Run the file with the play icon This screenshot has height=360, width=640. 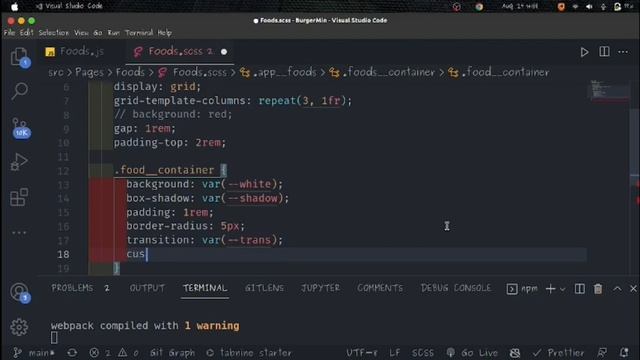[584, 52]
